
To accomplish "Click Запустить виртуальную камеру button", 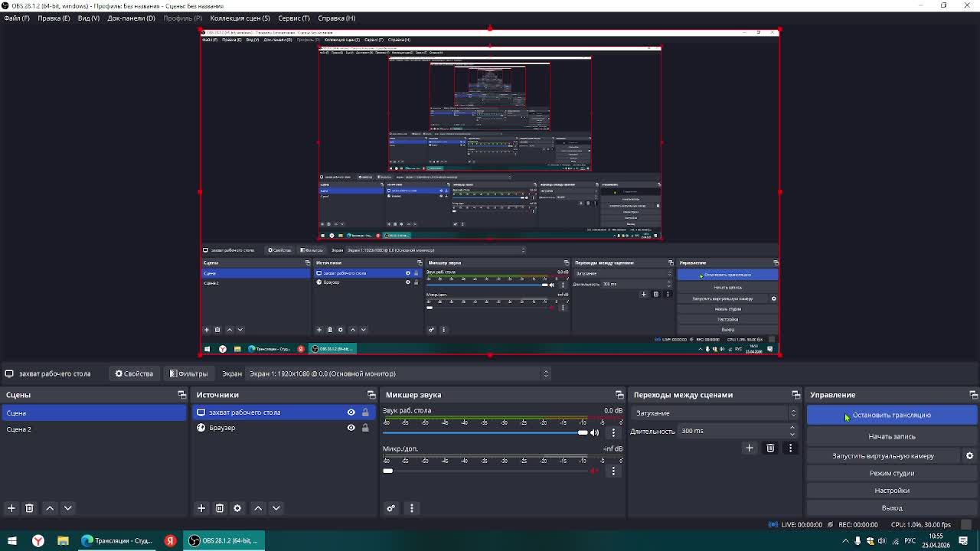I will (x=883, y=456).
